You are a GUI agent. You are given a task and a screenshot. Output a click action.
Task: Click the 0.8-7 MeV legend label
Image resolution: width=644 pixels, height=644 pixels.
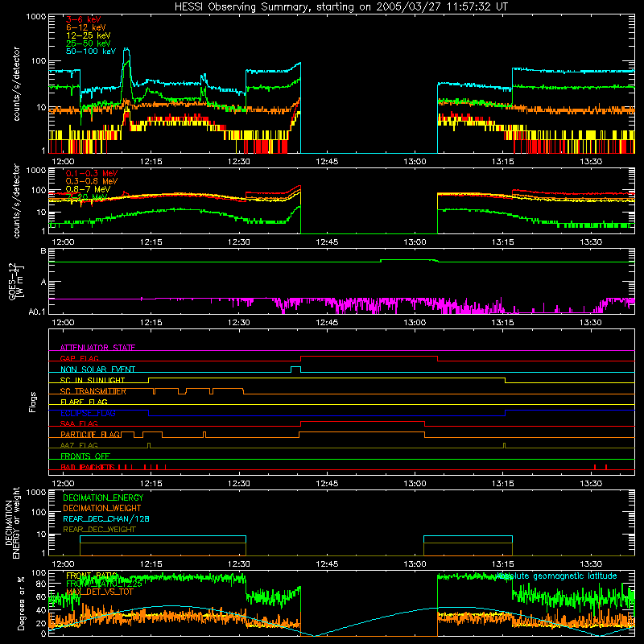pyautogui.click(x=88, y=189)
